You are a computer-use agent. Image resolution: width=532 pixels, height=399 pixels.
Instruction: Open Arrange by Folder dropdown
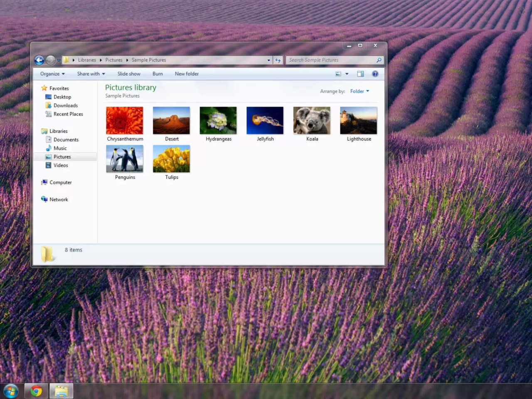click(360, 91)
